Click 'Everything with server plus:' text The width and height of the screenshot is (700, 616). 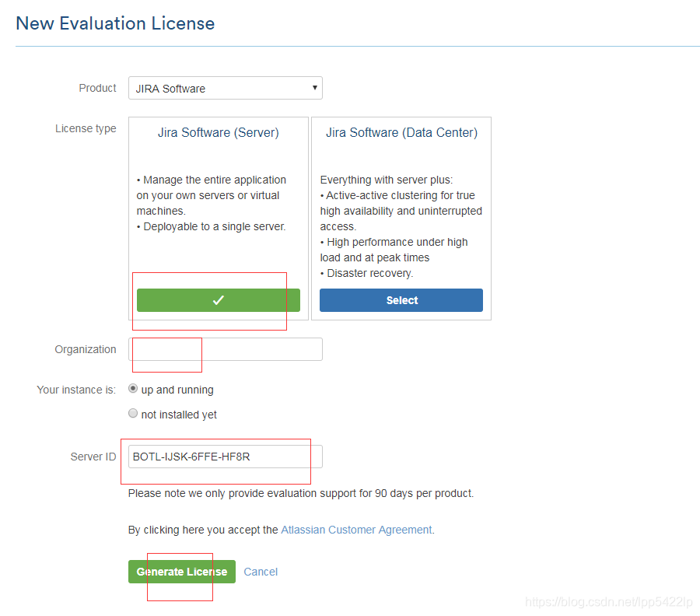click(x=386, y=180)
